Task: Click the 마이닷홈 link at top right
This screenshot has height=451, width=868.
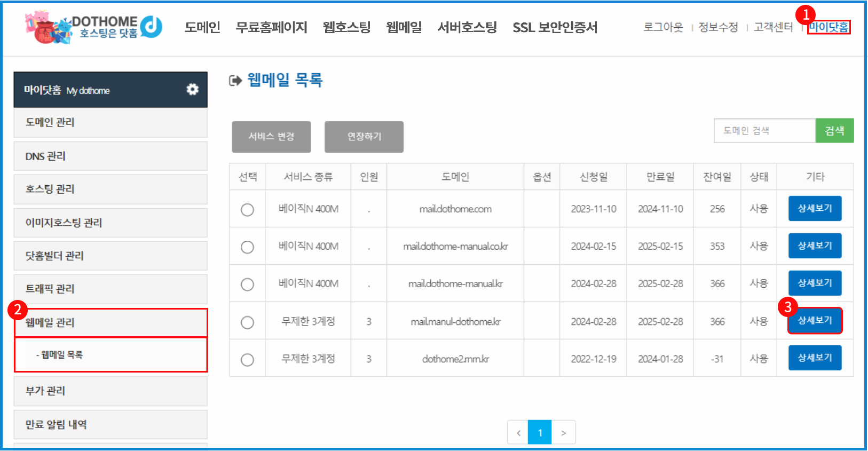Action: point(828,27)
